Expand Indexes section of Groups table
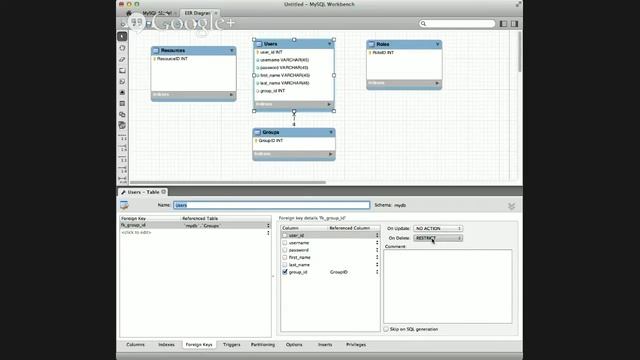Viewport: 640px width, 360px height. (x=330, y=154)
